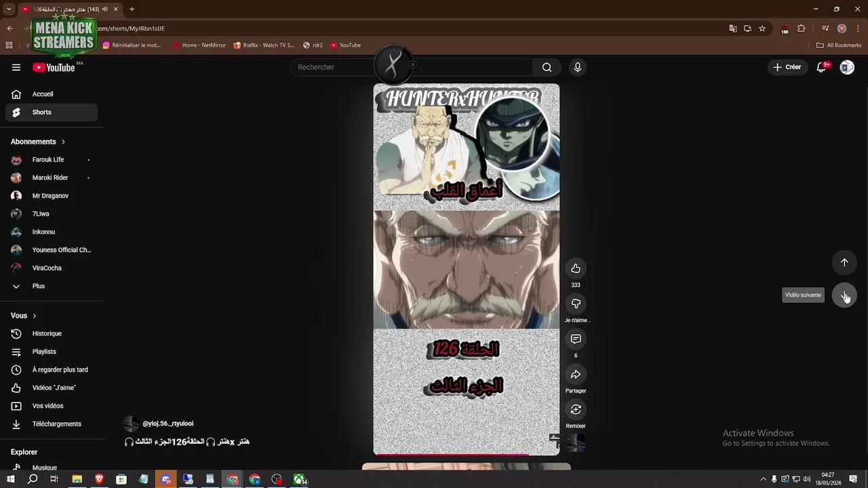Go to Vidéo suivante with down arrow
The image size is (868, 488).
(x=844, y=296)
